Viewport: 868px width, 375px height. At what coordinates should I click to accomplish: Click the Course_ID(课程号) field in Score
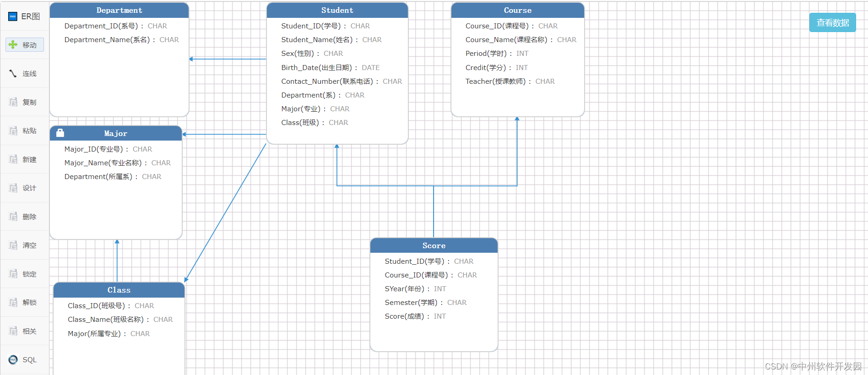coord(431,275)
